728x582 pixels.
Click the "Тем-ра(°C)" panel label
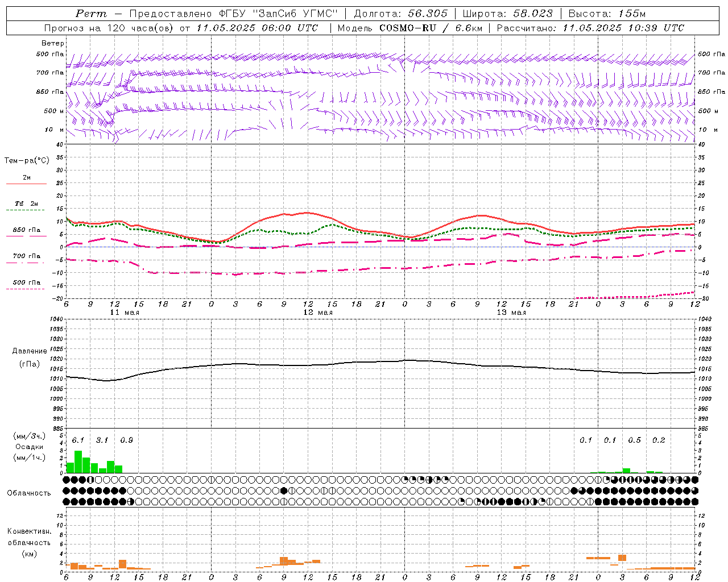click(x=27, y=161)
